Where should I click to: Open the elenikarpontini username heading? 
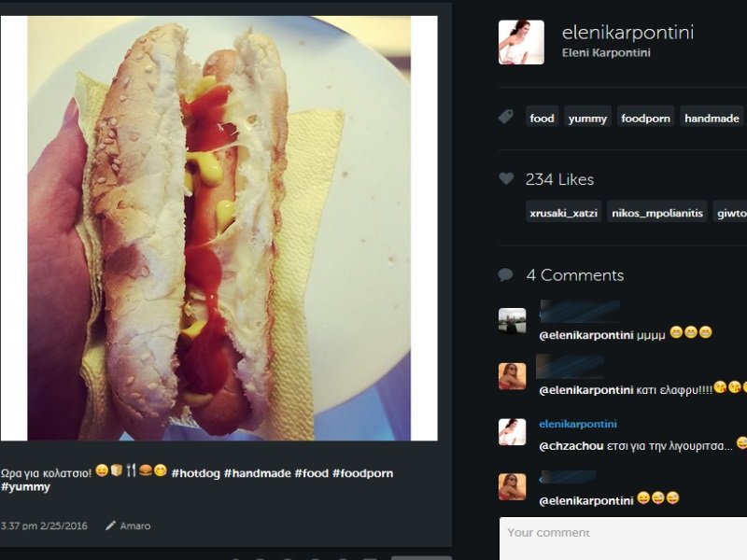click(627, 33)
